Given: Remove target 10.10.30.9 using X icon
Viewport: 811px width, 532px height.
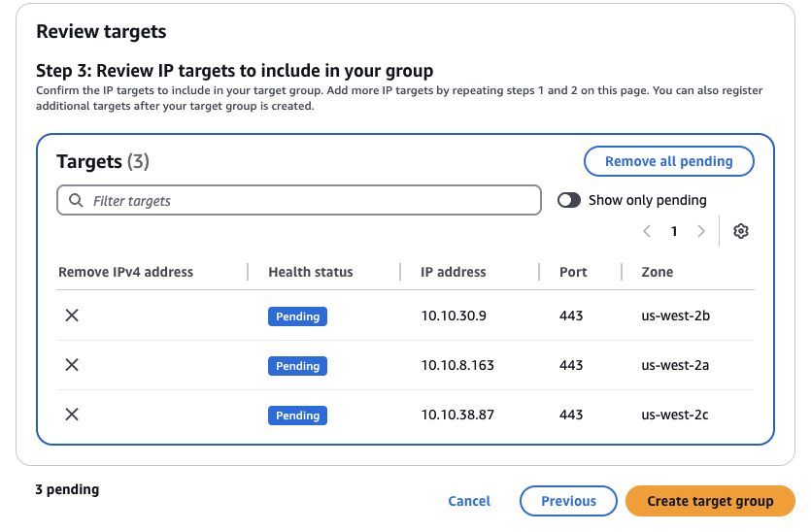Looking at the screenshot, I should pos(72,316).
